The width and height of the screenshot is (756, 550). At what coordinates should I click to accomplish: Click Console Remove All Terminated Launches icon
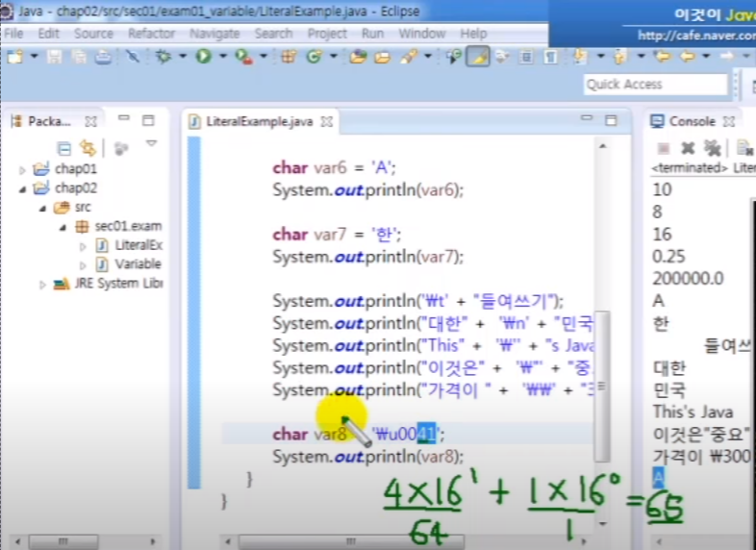point(712,148)
